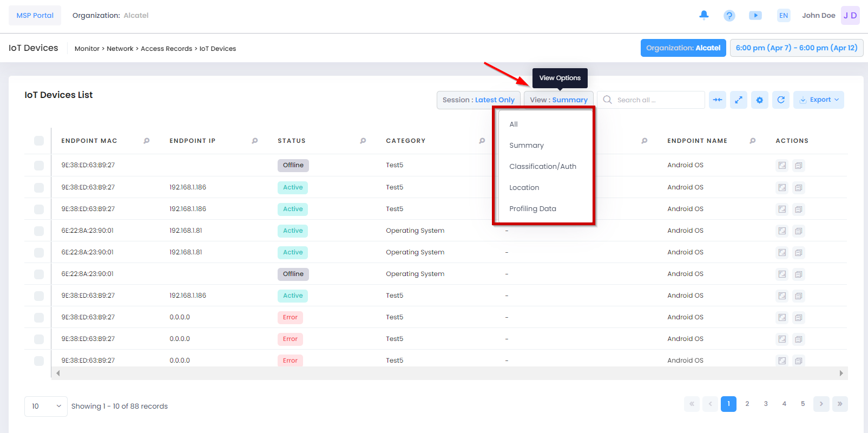Click the EN language icon

click(784, 15)
